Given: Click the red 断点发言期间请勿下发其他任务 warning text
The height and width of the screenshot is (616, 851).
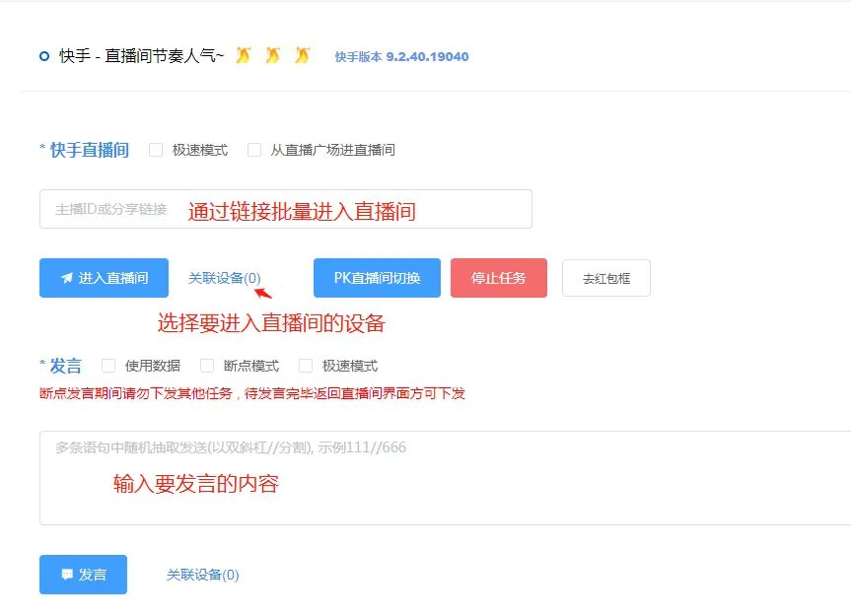Looking at the screenshot, I should 252,393.
